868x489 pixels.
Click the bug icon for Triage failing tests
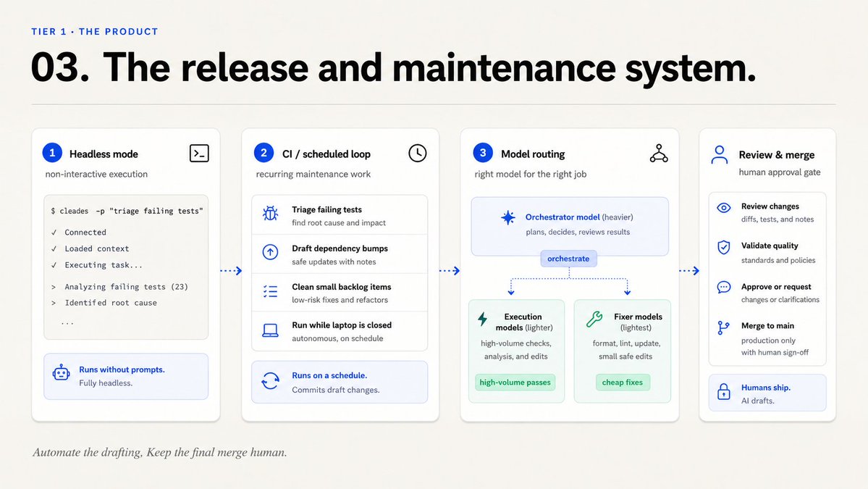click(270, 213)
